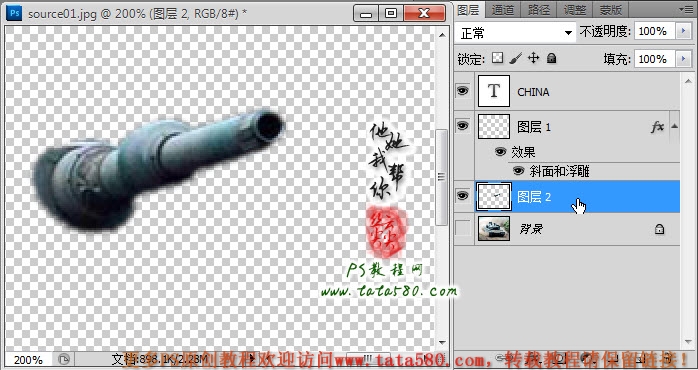Click the 斜面和浮雕 effect name
The height and width of the screenshot is (370, 698).
(x=560, y=171)
